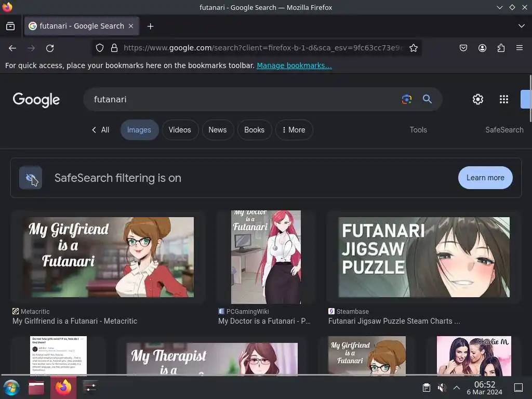532x399 pixels.
Task: Open the tracking protection shield icon
Action: coord(99,48)
